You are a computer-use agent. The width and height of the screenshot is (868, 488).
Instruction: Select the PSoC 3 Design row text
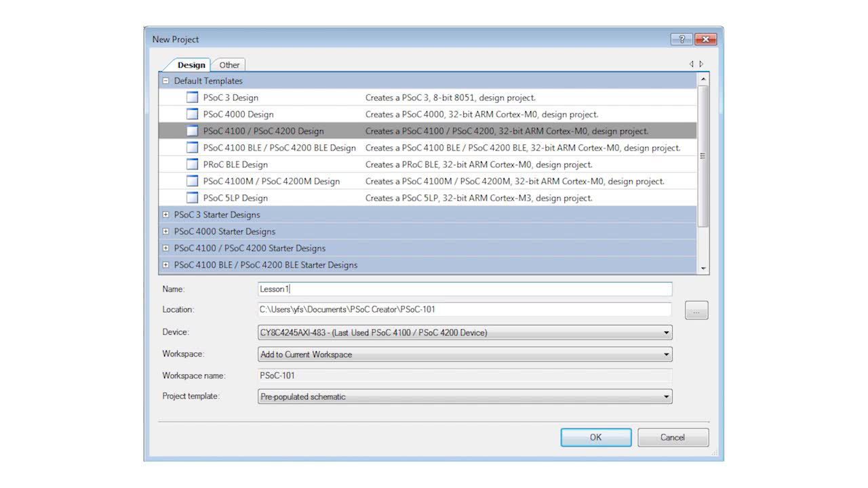pos(231,98)
